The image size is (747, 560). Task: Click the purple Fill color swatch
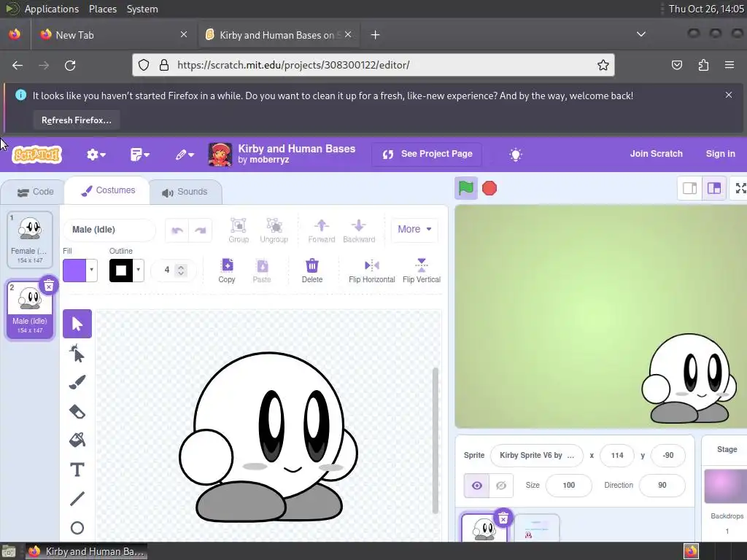(x=74, y=270)
